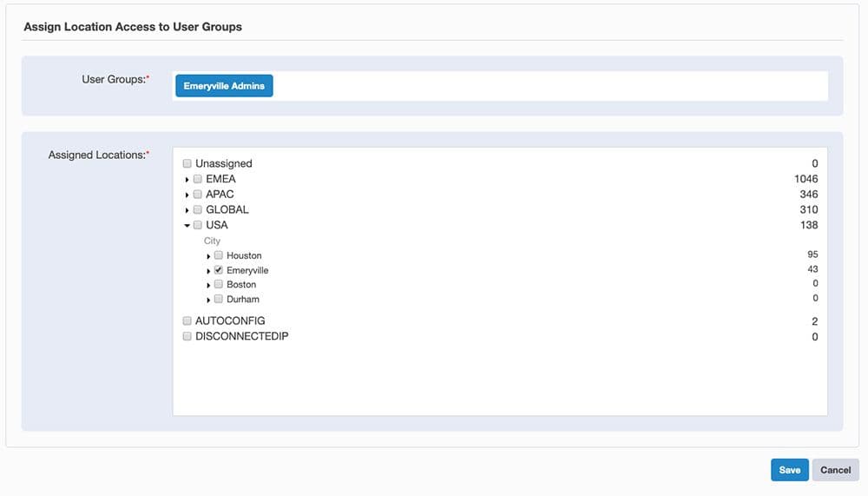Click the APAC label
Viewport: 868px width, 496px height.
point(220,195)
